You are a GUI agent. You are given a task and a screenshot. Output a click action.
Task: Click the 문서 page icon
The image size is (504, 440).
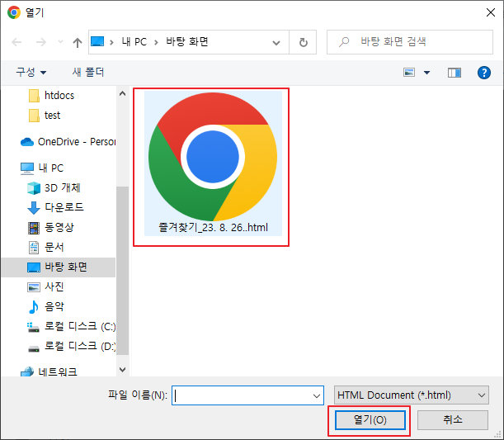click(x=34, y=248)
